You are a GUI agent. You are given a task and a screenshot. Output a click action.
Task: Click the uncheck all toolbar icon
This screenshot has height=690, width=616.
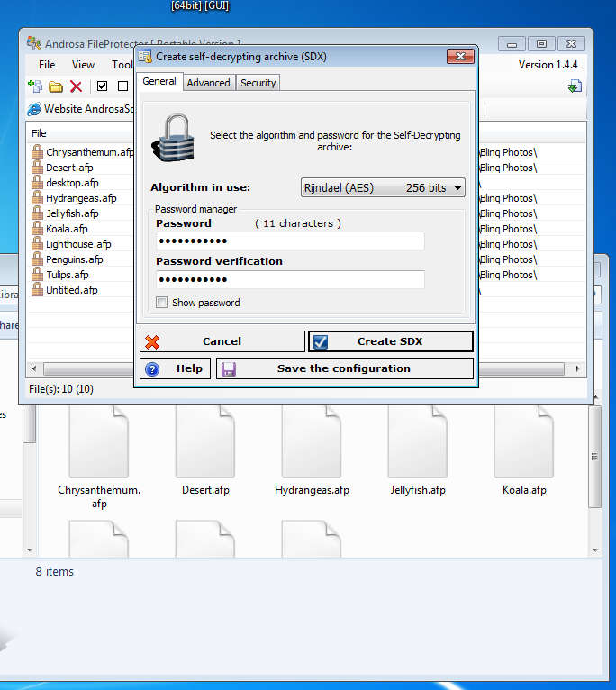pyautogui.click(x=122, y=86)
